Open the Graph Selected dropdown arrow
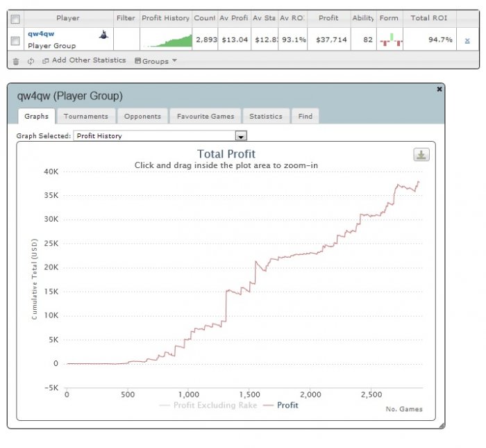Screen dimensions: 486x448 241,136
